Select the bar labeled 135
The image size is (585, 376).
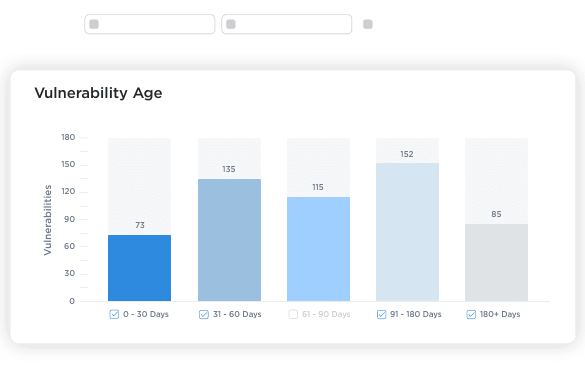229,240
